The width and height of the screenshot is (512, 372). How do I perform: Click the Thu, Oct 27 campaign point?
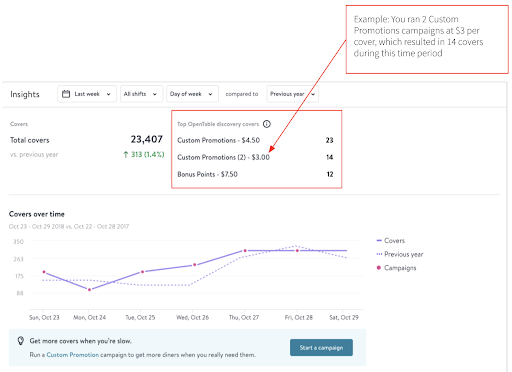tap(245, 251)
